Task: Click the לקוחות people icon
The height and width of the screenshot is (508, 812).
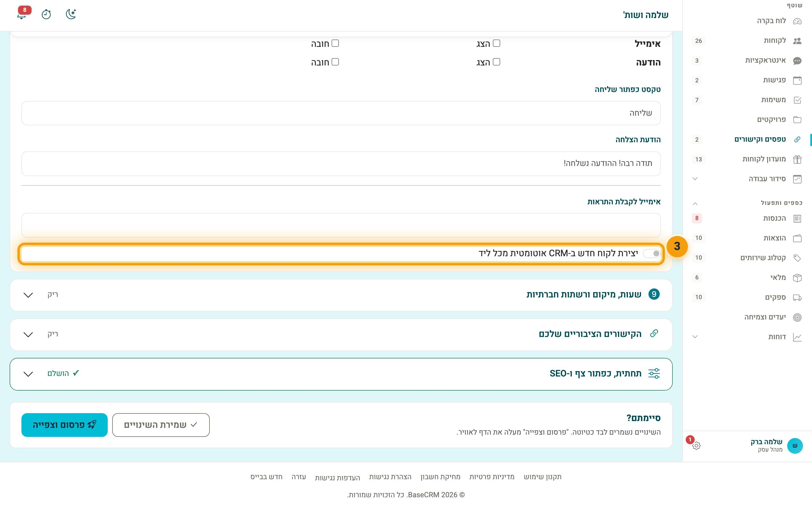Action: coord(797,41)
